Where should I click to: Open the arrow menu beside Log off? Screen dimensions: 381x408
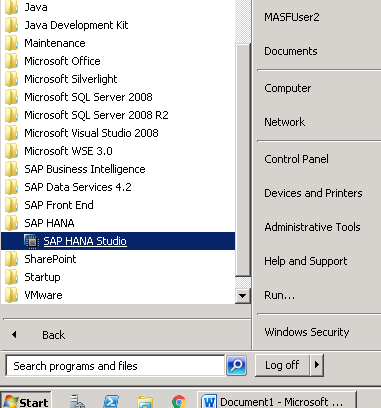317,365
